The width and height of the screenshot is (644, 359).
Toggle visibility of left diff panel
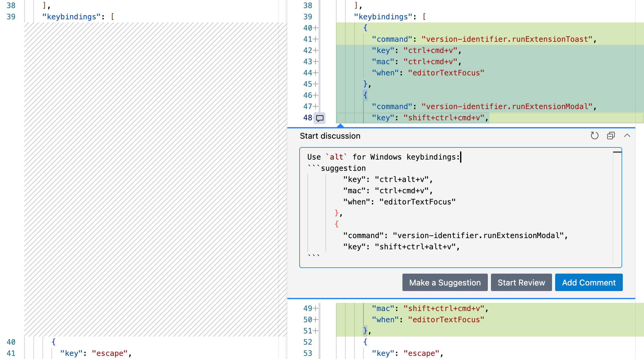[x=610, y=136]
